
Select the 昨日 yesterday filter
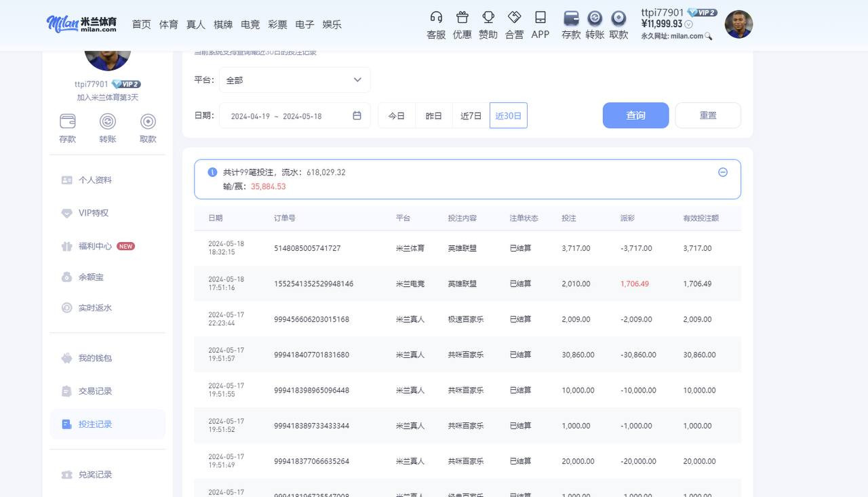coord(434,116)
